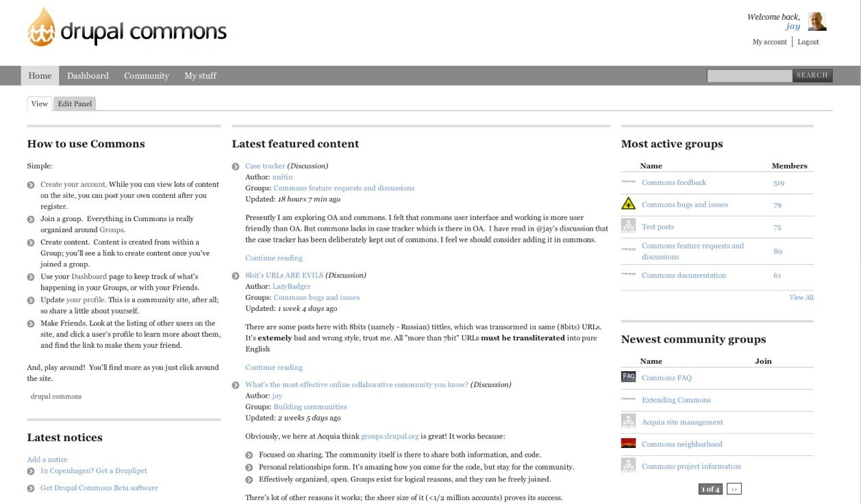This screenshot has width=861, height=504.
Task: Click the Drupal Commons logo
Action: (x=127, y=29)
